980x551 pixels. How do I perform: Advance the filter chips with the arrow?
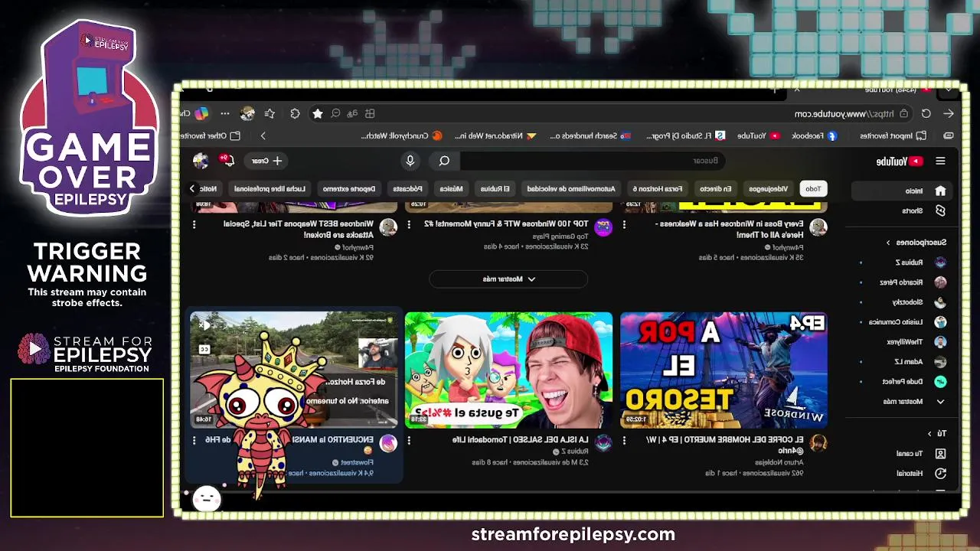tap(192, 188)
